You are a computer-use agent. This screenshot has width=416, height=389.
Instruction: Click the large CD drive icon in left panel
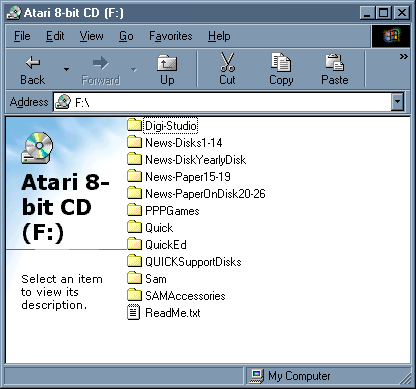click(x=37, y=148)
